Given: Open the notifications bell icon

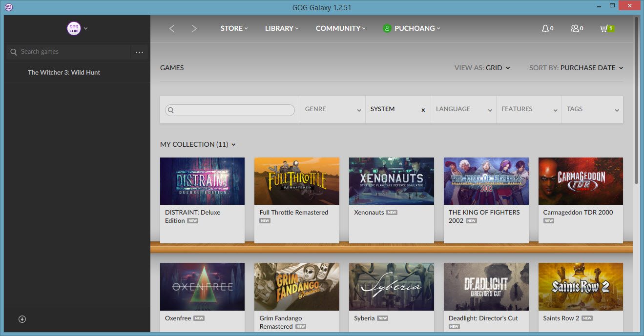Looking at the screenshot, I should pos(545,28).
